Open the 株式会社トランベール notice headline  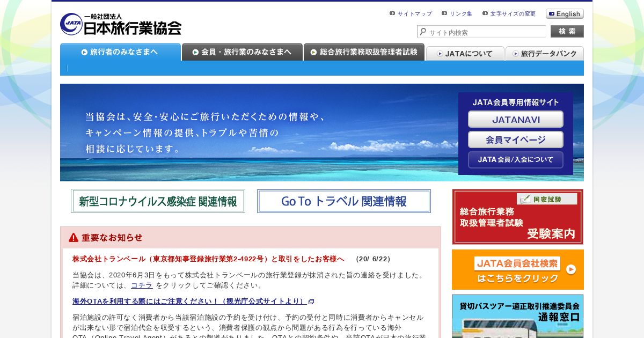[208, 259]
